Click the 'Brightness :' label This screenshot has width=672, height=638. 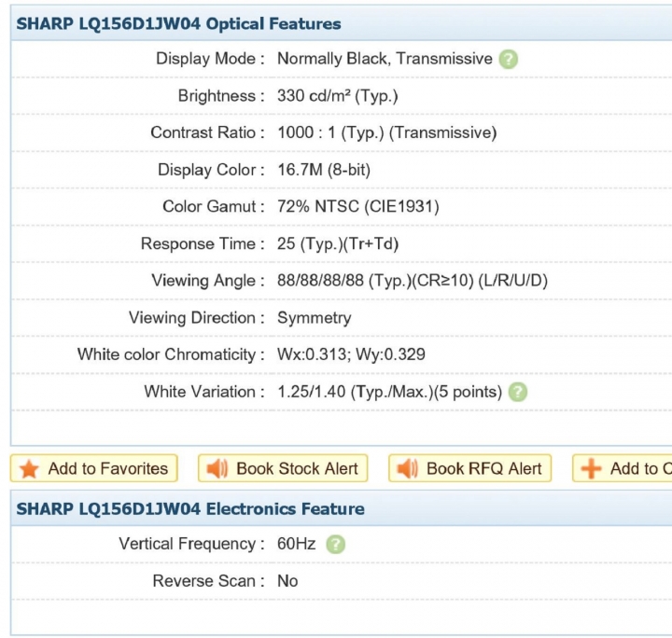click(221, 96)
